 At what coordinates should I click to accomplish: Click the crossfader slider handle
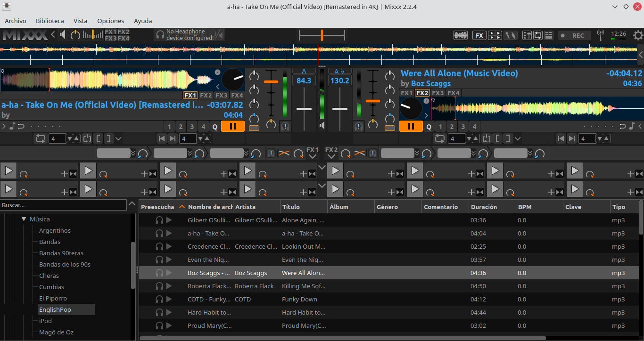coord(322,35)
